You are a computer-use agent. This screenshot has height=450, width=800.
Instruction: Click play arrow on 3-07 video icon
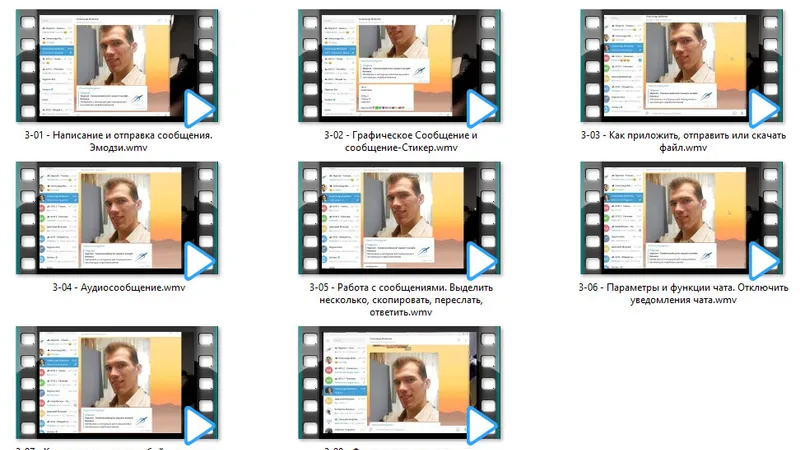(199, 425)
